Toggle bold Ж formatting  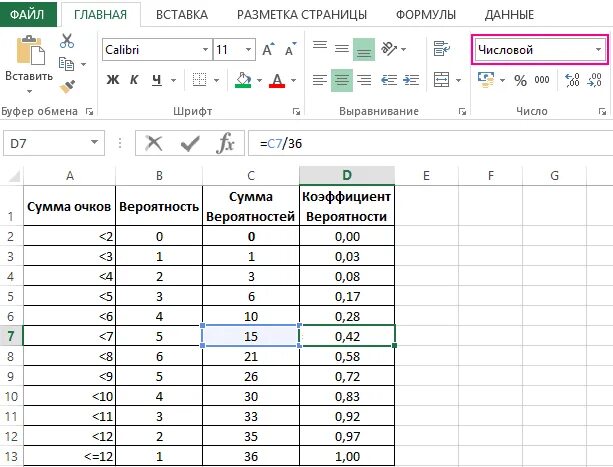113,80
